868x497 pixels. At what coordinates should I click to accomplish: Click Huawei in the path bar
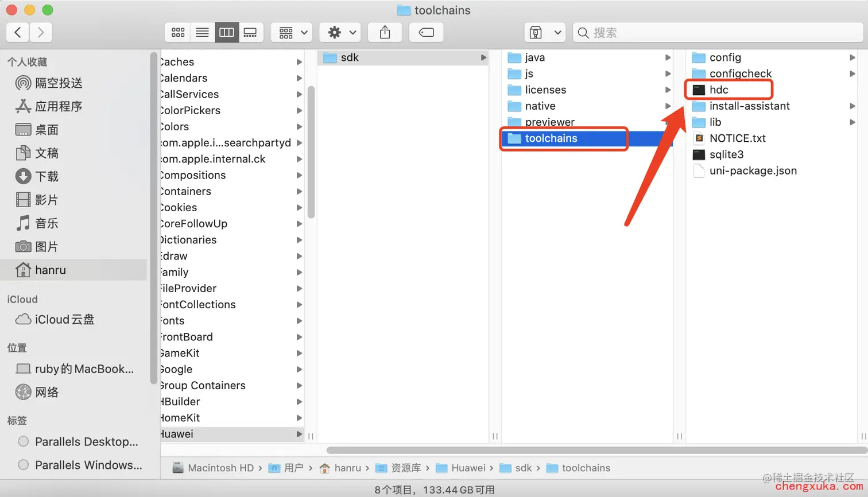[x=460, y=468]
